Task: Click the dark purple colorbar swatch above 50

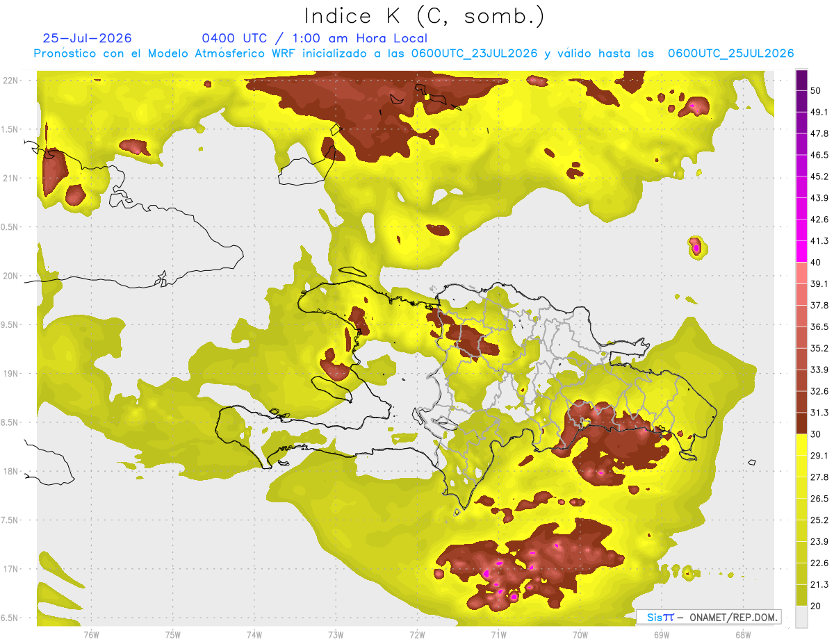Action: click(801, 80)
